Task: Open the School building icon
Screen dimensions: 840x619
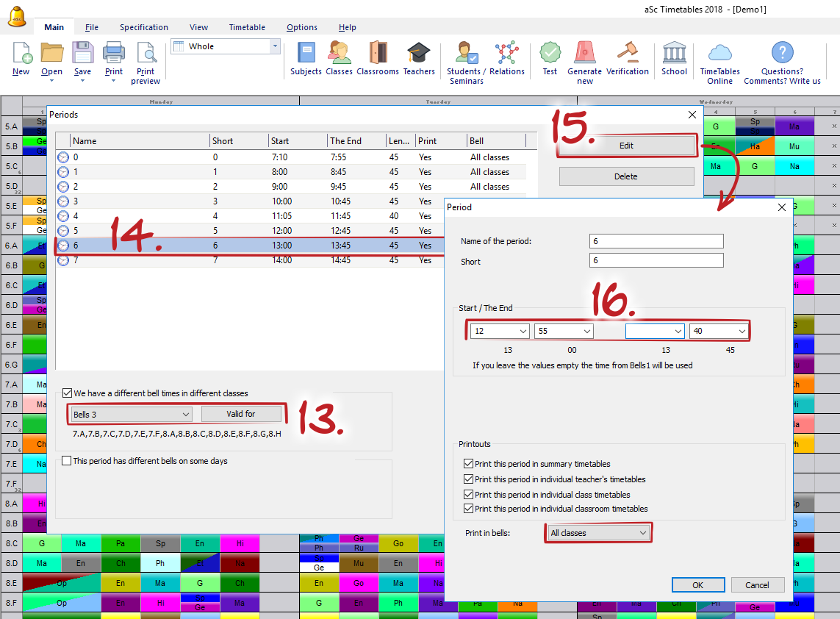Action: tap(674, 54)
